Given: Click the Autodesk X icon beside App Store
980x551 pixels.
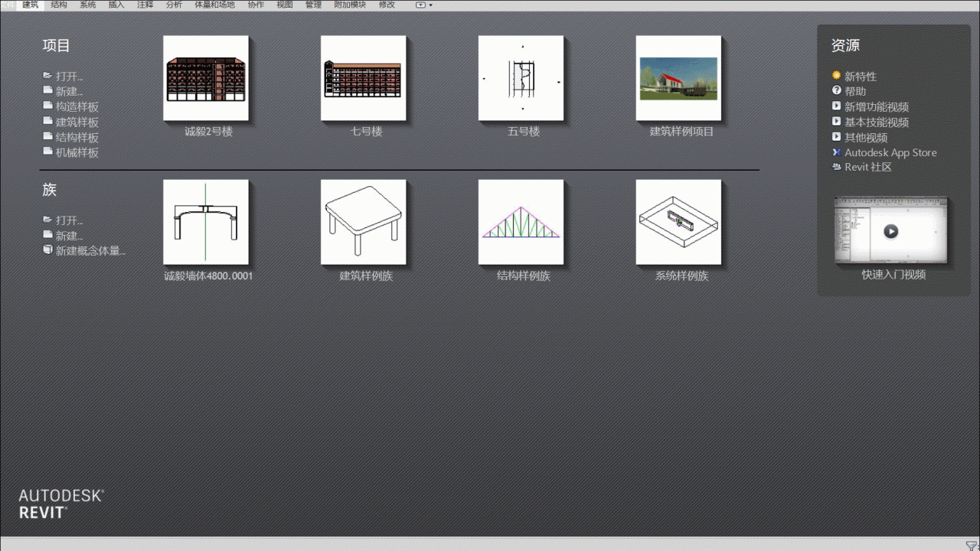Looking at the screenshot, I should point(837,152).
